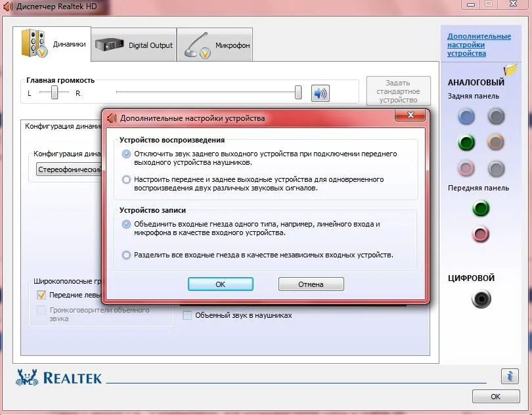
Task: Click Задать стандартное устройство button
Action: pyautogui.click(x=398, y=91)
